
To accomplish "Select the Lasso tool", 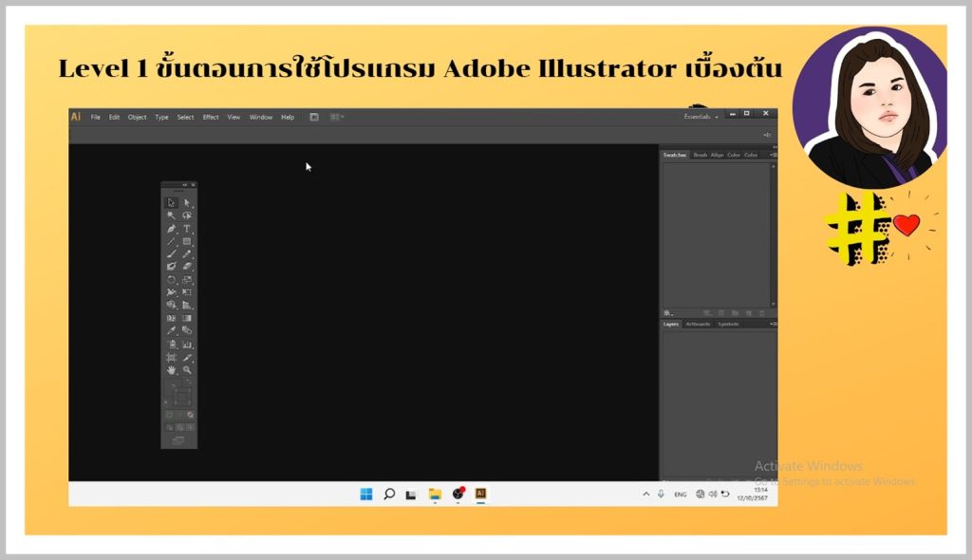I will (187, 215).
